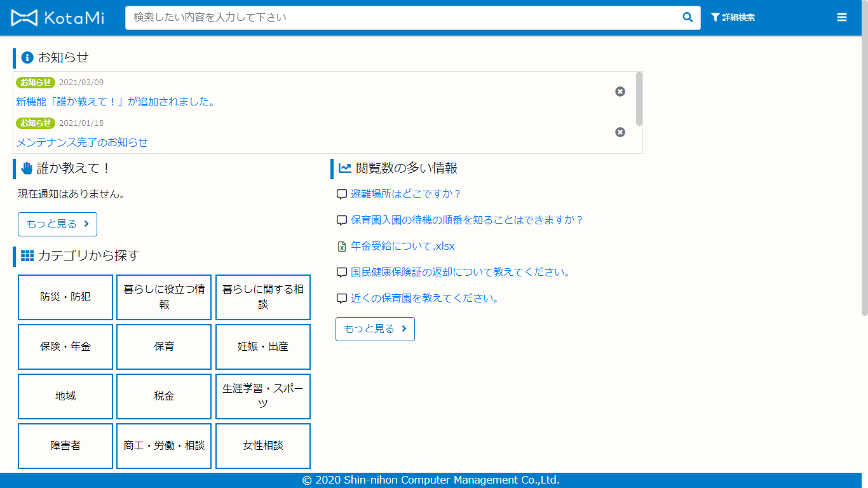The width and height of the screenshot is (868, 488).
Task: Click the grid icon beside カテゴリから探す
Action: 27,255
